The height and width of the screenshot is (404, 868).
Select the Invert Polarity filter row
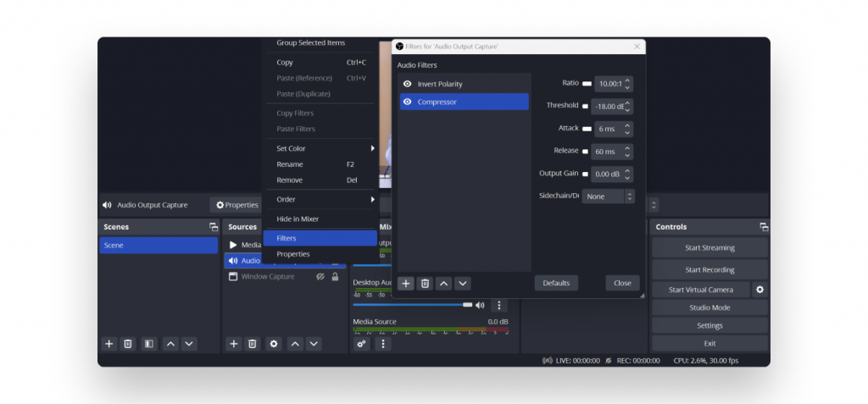(464, 84)
